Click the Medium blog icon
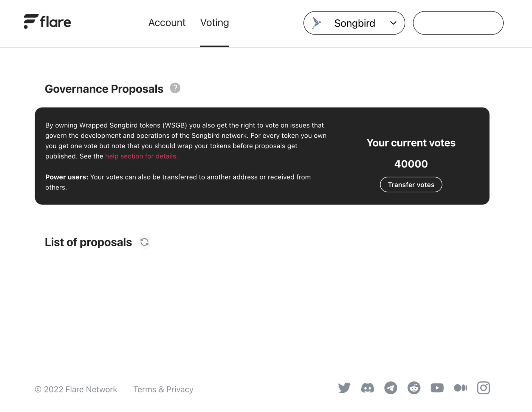532x412 pixels. point(460,388)
